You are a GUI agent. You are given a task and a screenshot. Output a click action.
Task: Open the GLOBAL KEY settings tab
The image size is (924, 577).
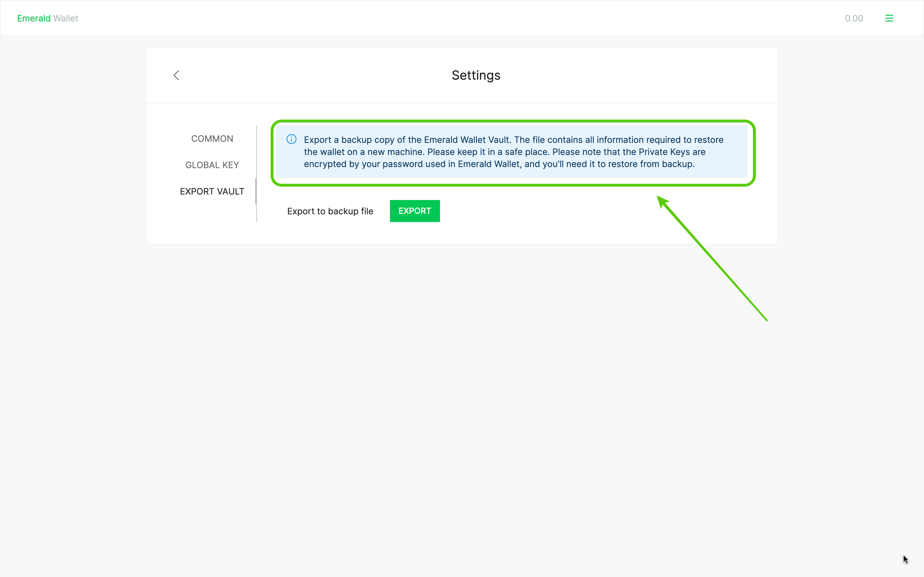coord(212,165)
